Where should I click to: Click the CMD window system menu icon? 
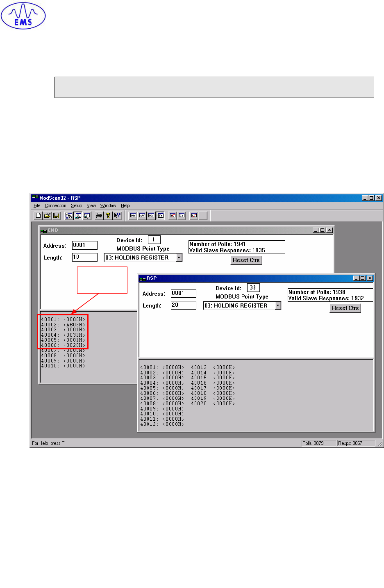pos(43,230)
